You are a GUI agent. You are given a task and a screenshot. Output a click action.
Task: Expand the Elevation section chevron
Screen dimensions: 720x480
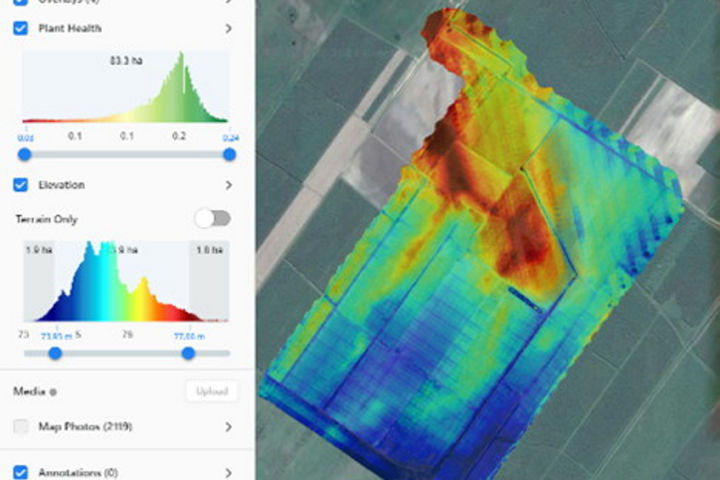pos(228,185)
